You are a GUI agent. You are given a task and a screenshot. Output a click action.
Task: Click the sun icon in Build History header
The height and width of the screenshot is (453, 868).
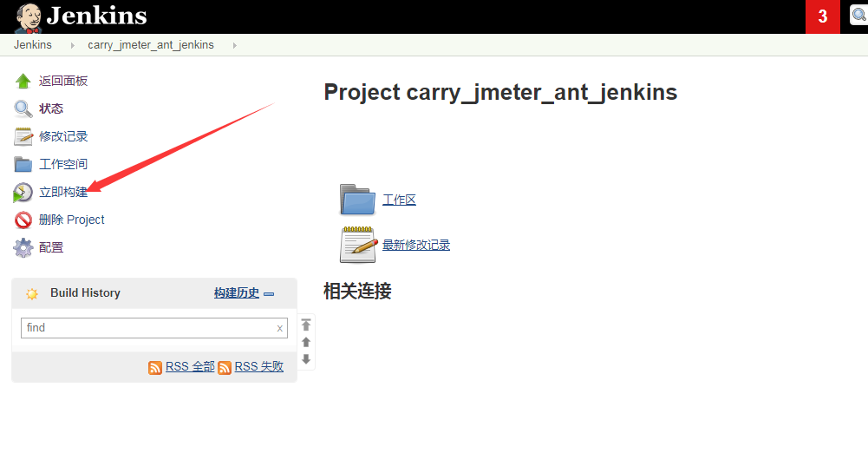pyautogui.click(x=32, y=293)
